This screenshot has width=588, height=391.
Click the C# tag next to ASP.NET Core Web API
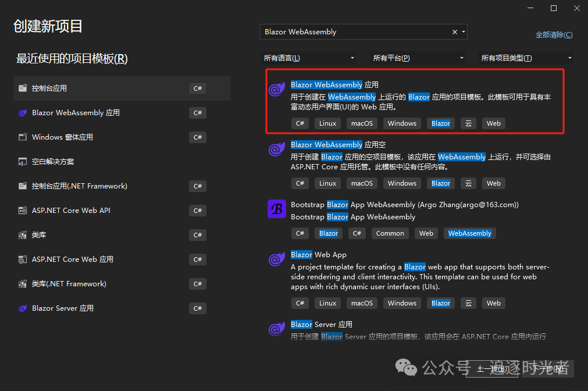pyautogui.click(x=198, y=211)
